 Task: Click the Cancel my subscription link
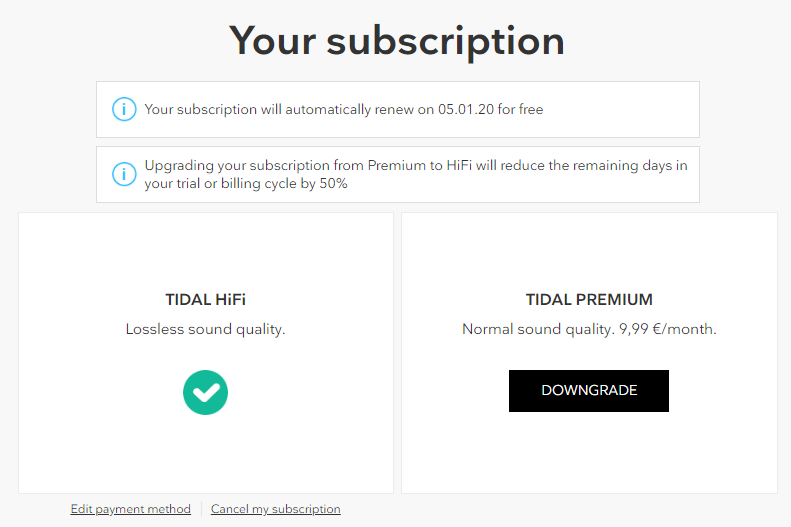pyautogui.click(x=275, y=509)
